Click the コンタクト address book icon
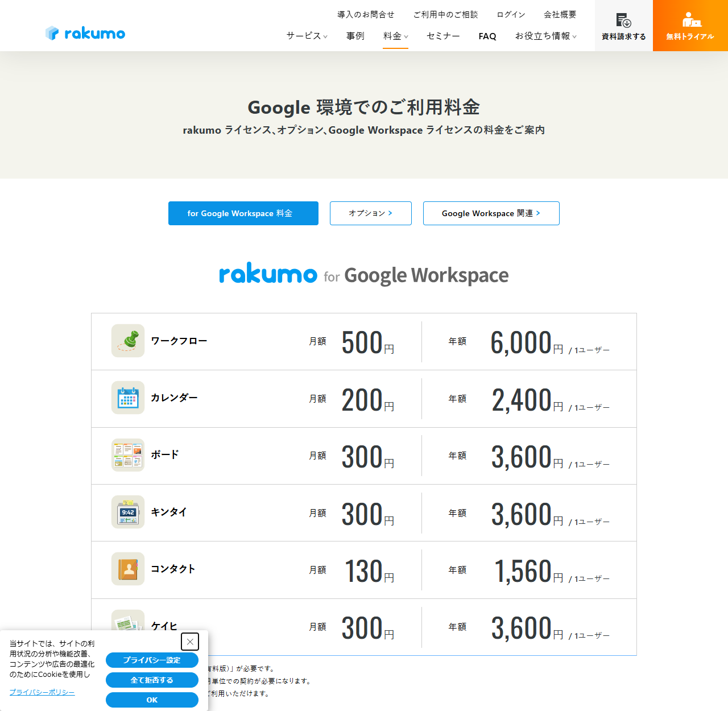728x711 pixels. coord(128,569)
